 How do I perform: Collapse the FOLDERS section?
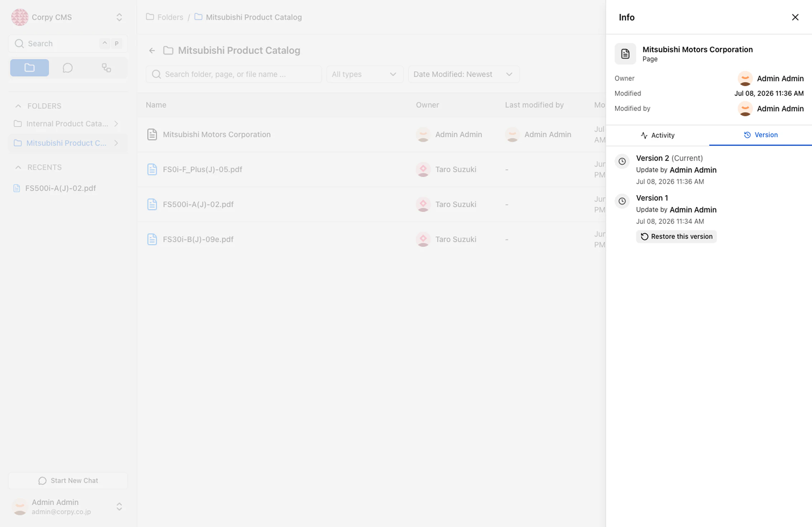(x=18, y=106)
